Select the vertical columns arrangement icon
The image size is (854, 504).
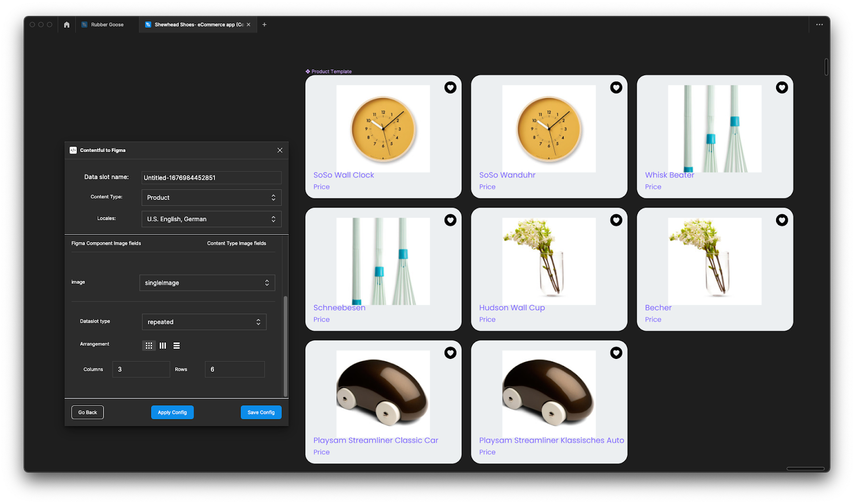click(163, 345)
